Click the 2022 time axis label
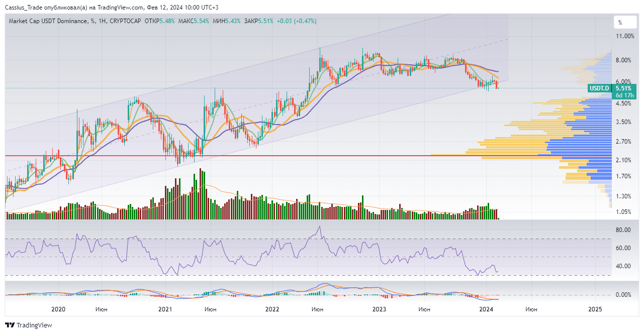The height and width of the screenshot is (334, 644). click(x=272, y=309)
